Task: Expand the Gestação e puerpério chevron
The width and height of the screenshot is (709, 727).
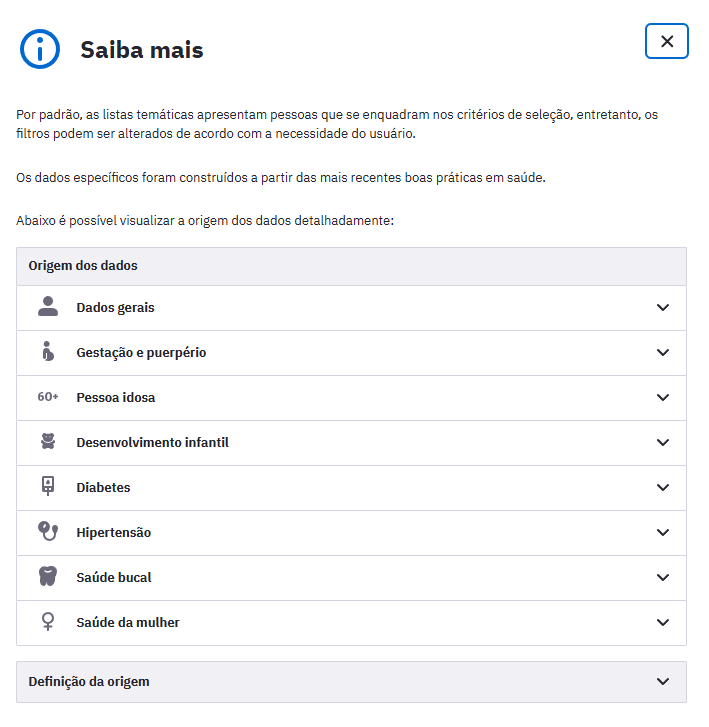Action: coord(662,353)
